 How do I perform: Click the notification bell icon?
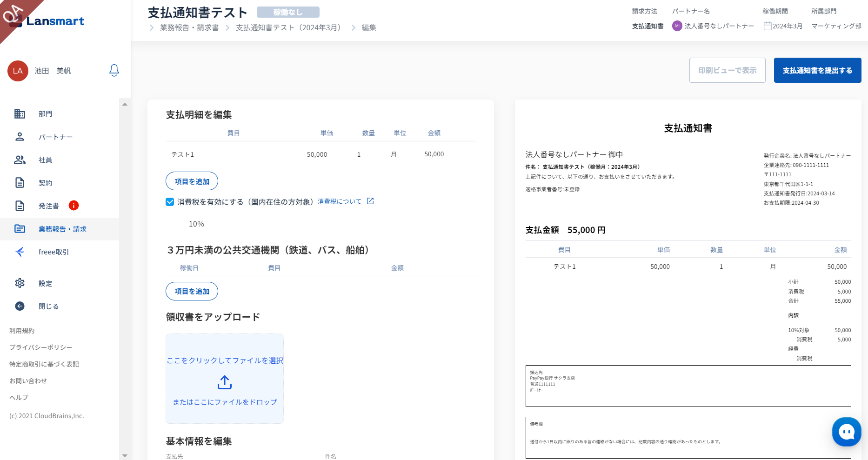click(114, 70)
